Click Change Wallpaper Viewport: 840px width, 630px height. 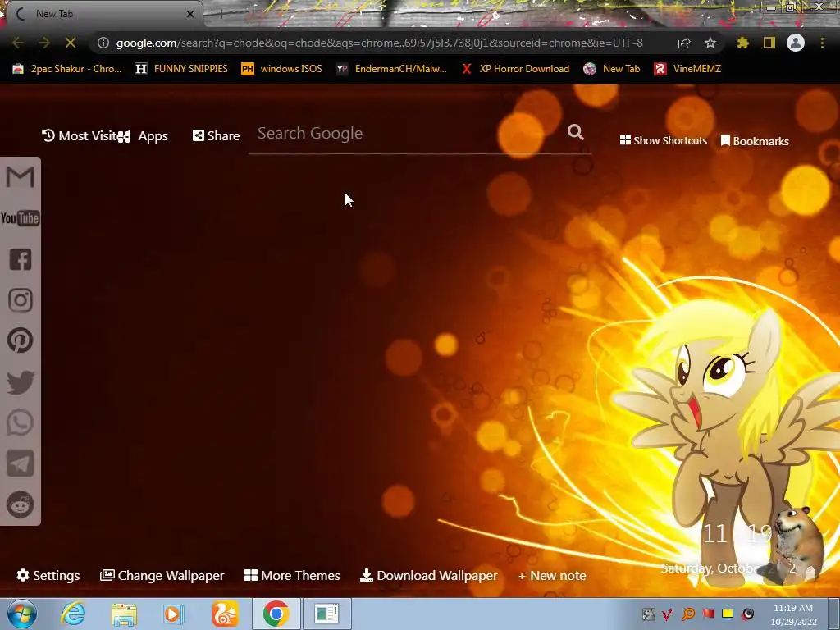coord(162,575)
